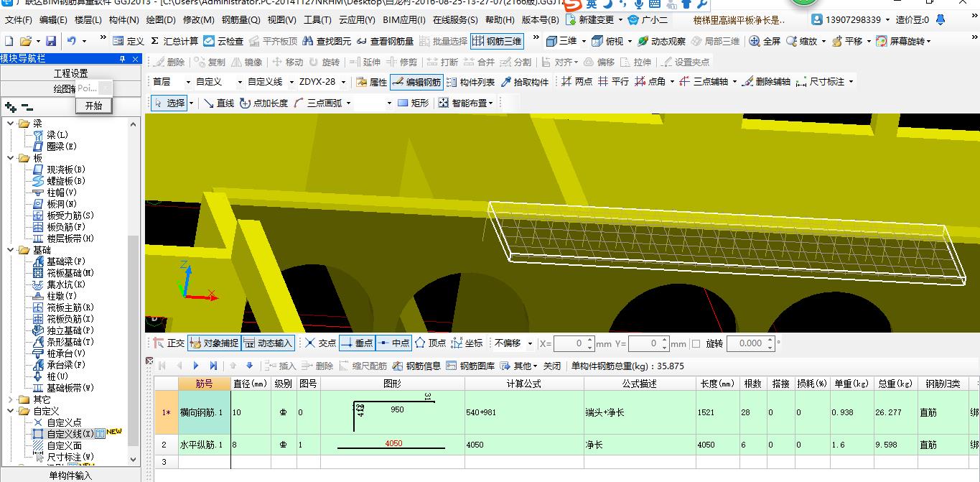The height and width of the screenshot is (482, 980).
Task: Click 工程设置 project settings button
Action: click(x=70, y=73)
